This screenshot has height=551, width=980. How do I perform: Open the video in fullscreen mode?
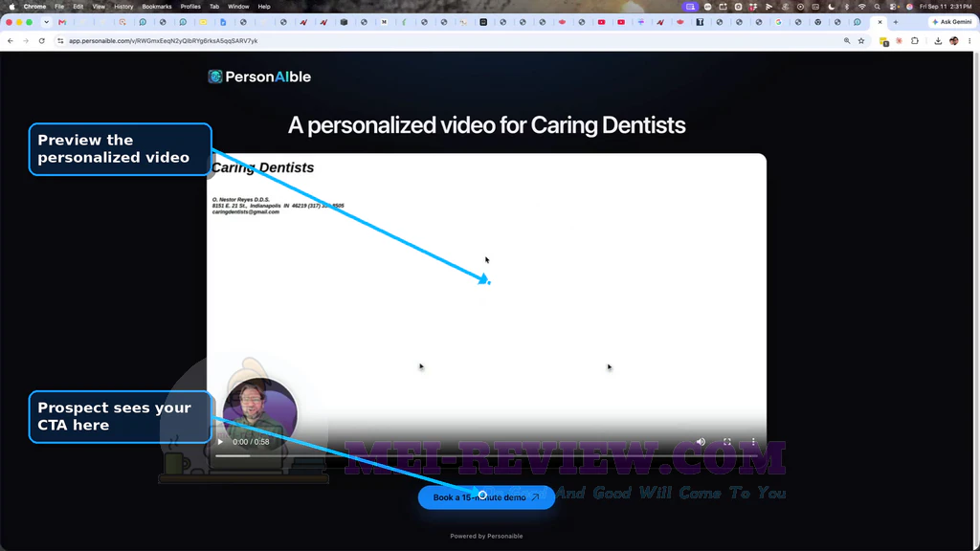tap(727, 442)
